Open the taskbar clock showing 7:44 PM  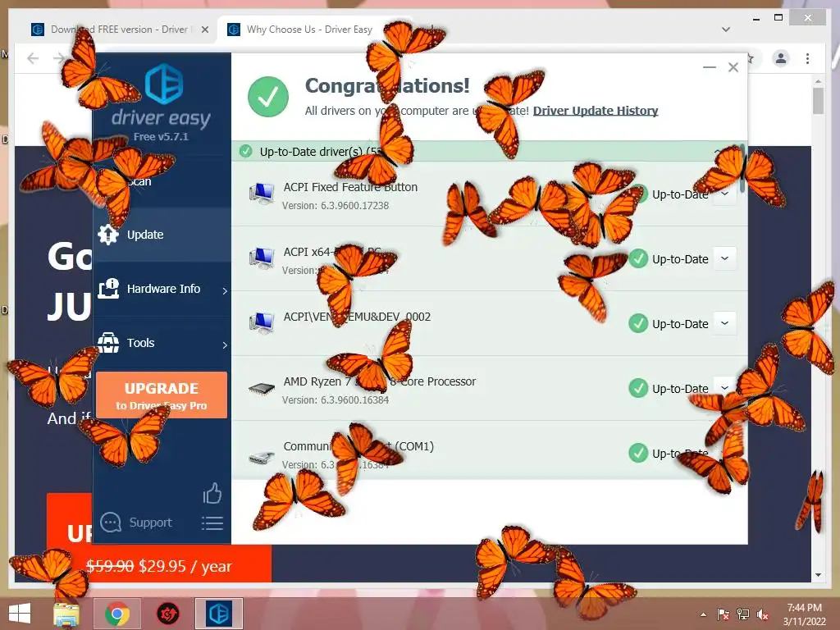[x=805, y=614]
